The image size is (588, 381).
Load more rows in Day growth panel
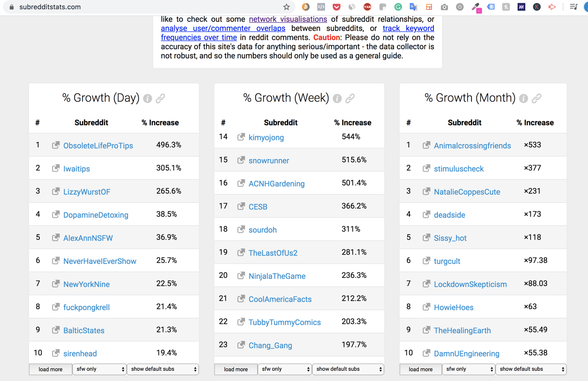point(51,369)
